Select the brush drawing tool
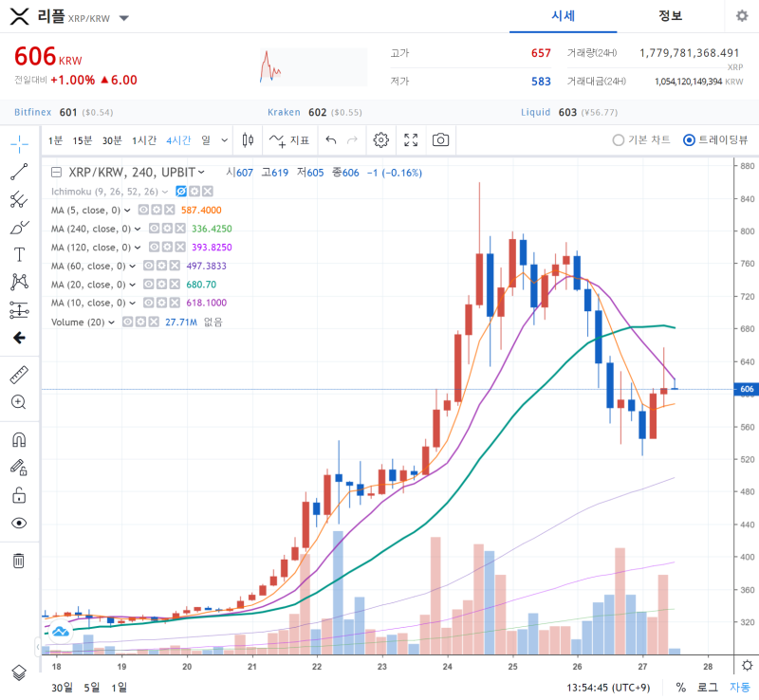Viewport: 759px width, 700px height. coord(19,228)
